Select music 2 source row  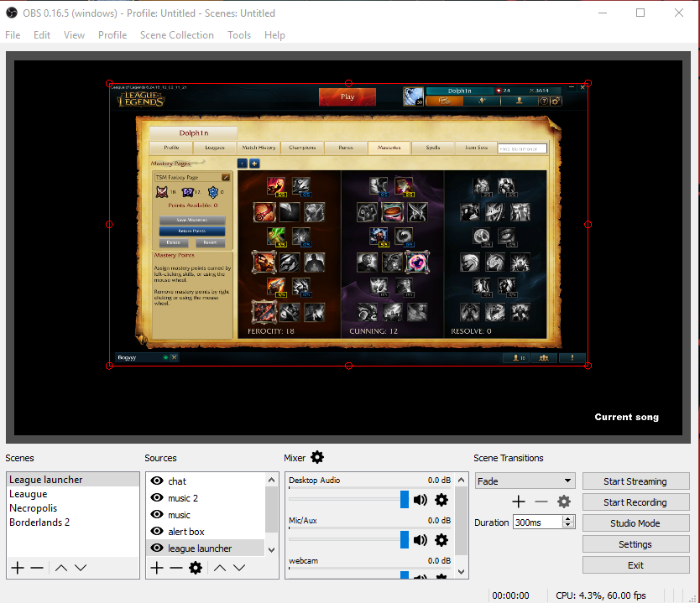[x=206, y=497]
